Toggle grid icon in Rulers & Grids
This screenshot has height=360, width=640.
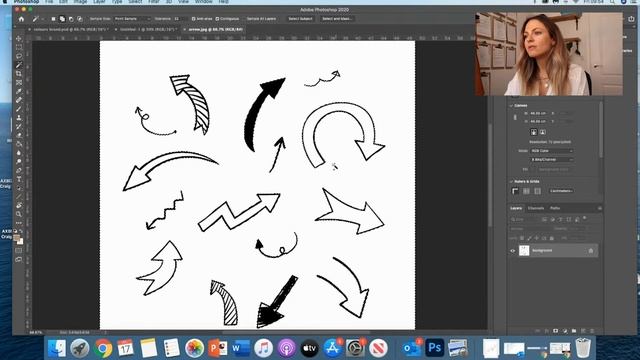tap(526, 191)
